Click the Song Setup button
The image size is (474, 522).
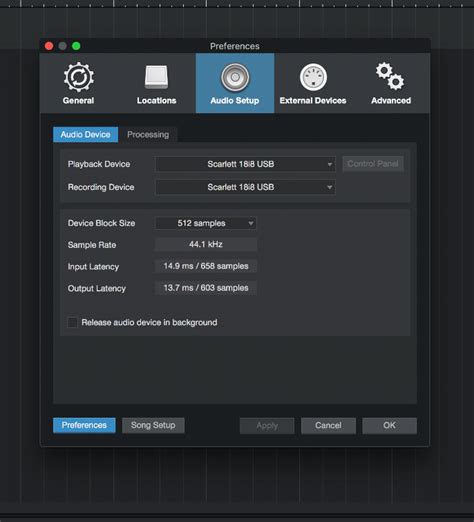(x=153, y=425)
